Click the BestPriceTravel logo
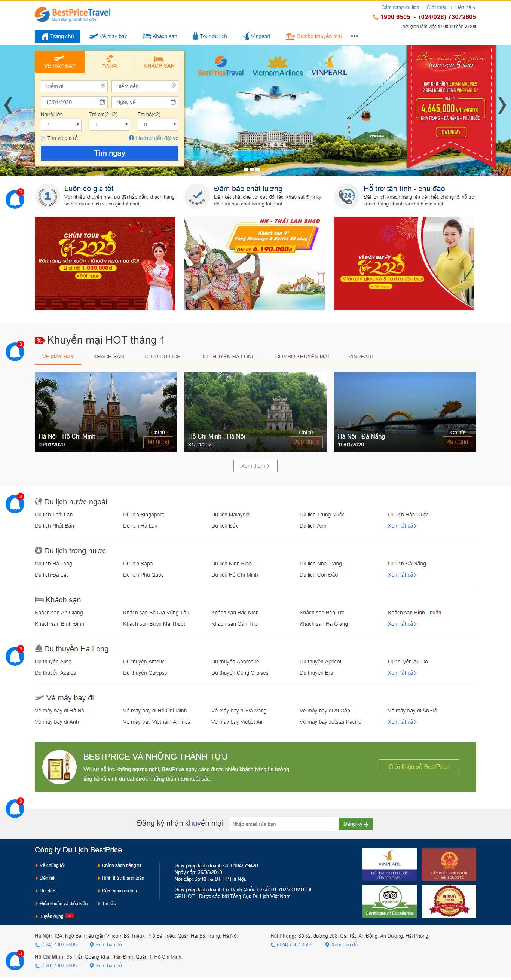The width and height of the screenshot is (511, 980). click(73, 15)
